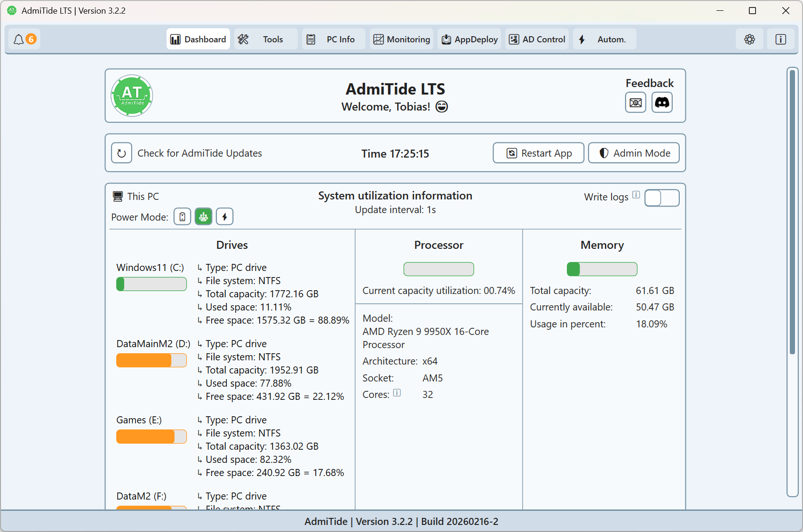Image resolution: width=803 pixels, height=532 pixels.
Task: Open the AD Control tab
Action: (537, 39)
